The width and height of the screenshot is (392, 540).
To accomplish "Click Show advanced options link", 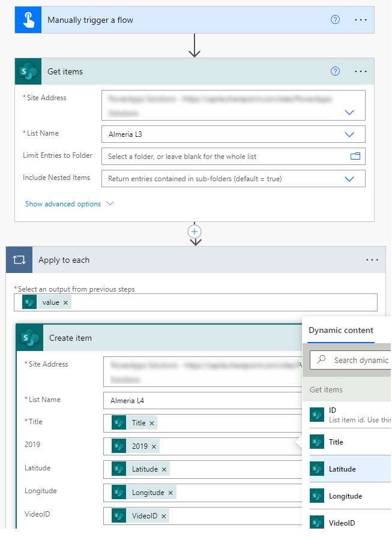I will point(63,204).
